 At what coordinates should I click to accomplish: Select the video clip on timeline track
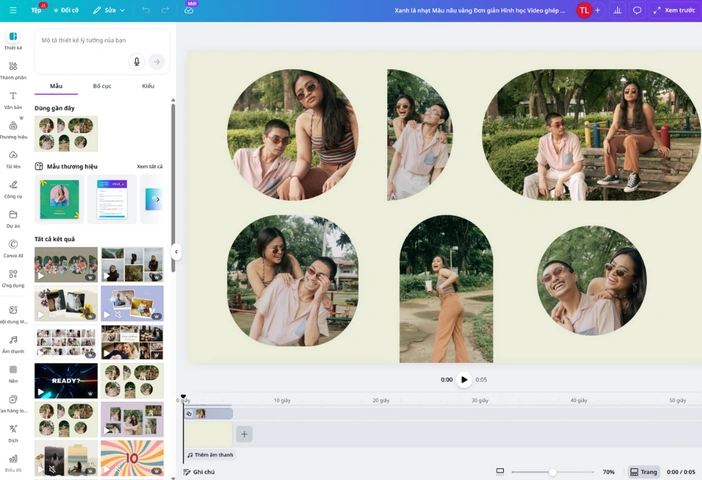[208, 414]
